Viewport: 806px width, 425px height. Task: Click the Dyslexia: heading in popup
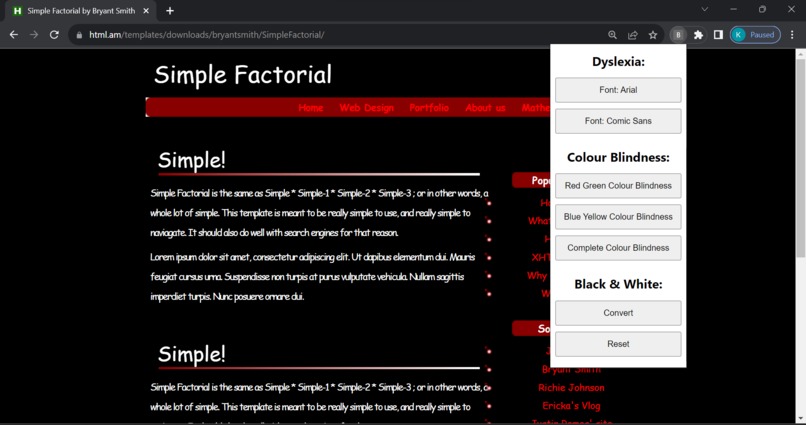(x=618, y=62)
